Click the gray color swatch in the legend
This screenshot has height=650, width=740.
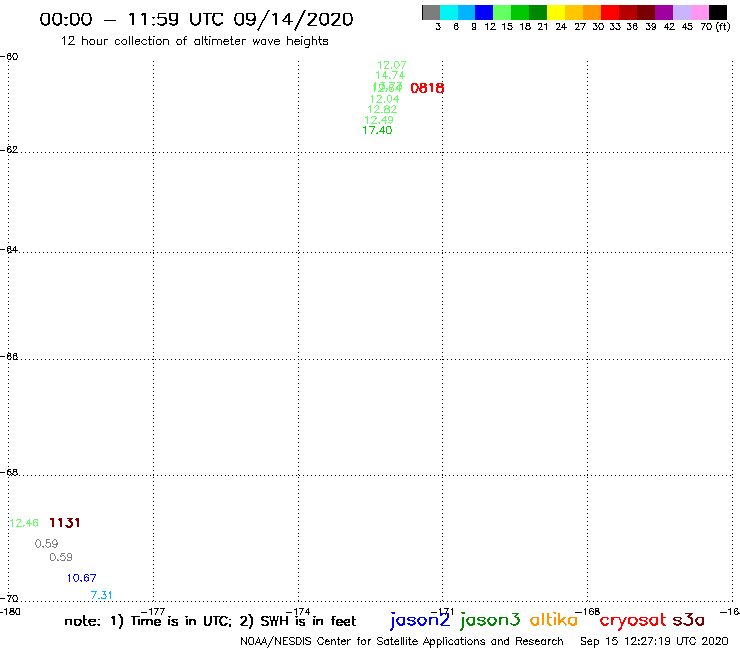pyautogui.click(x=431, y=12)
